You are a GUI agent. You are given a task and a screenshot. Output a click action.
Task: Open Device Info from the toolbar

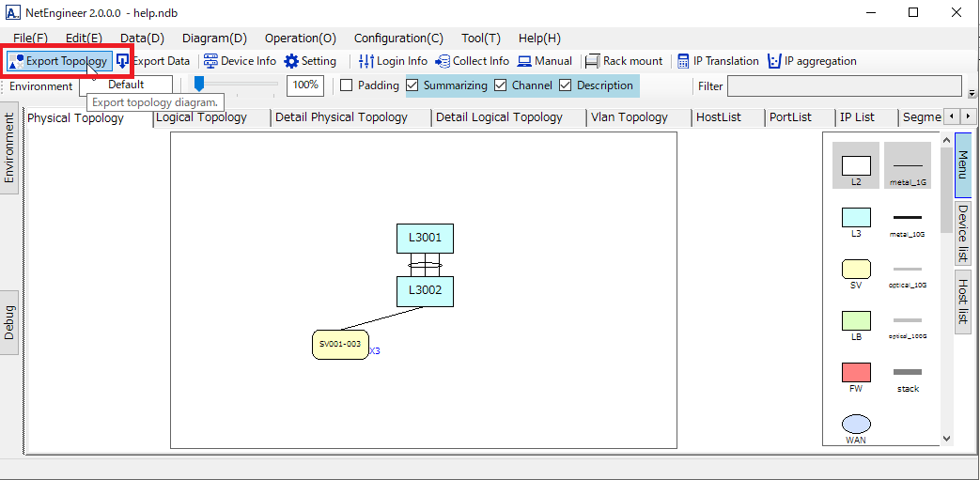(210, 61)
